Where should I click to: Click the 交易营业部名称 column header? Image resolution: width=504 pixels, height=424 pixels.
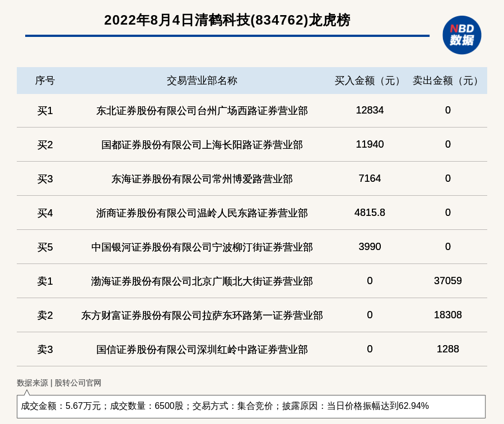(x=202, y=81)
